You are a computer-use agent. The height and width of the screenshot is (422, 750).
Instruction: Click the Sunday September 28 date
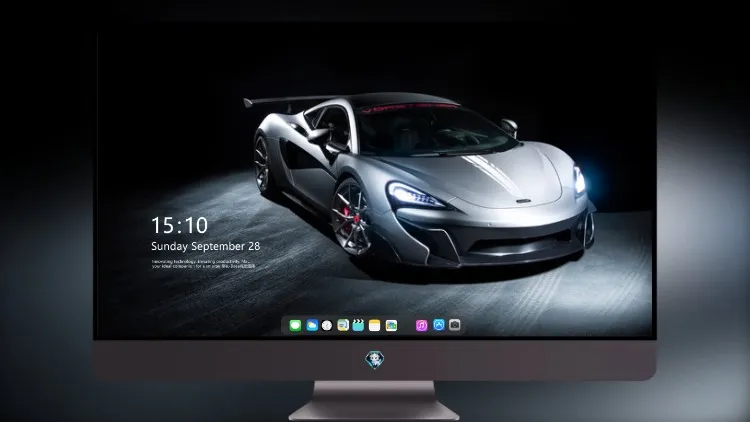click(206, 246)
